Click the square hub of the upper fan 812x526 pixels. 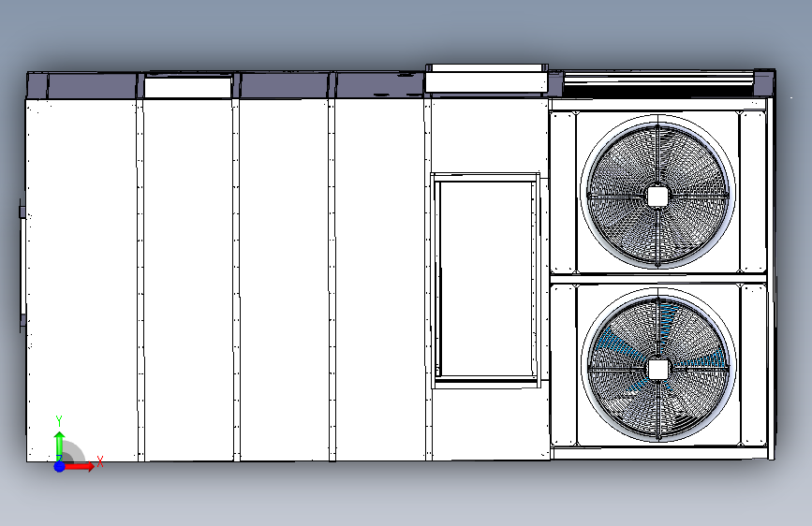click(657, 197)
